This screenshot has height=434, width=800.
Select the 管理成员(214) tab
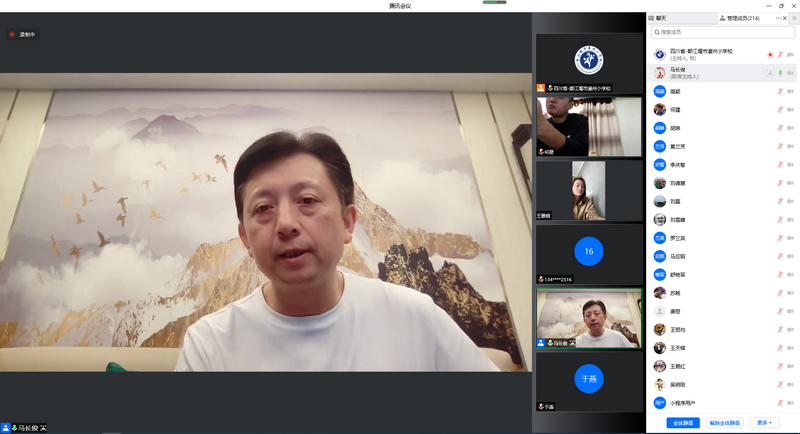coord(742,18)
